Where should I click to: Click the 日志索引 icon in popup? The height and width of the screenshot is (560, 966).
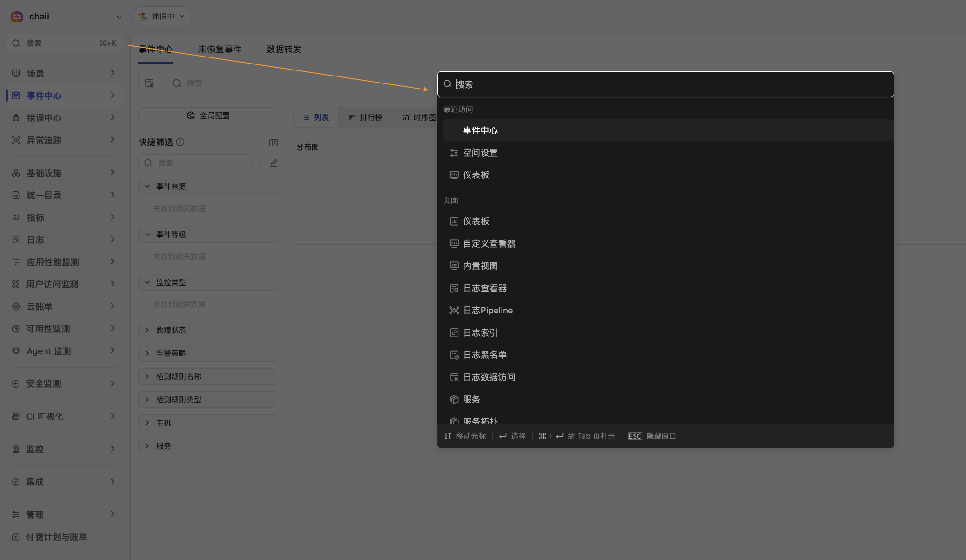coord(454,332)
